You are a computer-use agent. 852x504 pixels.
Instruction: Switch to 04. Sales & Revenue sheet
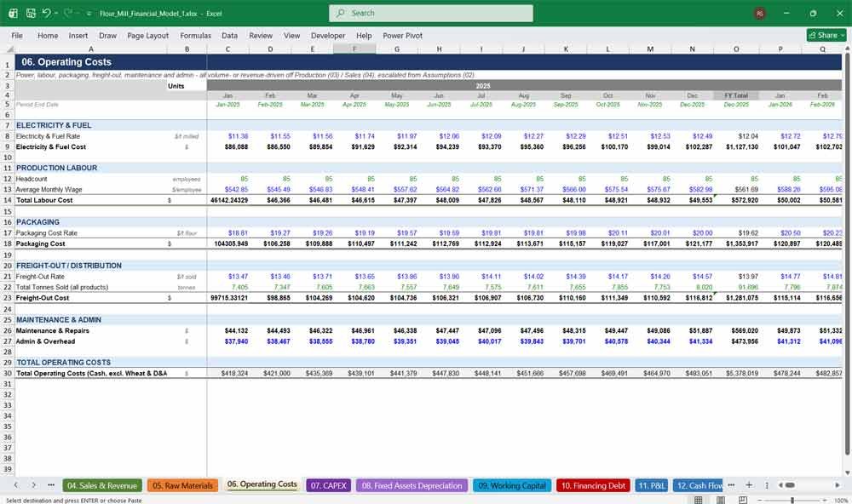click(x=102, y=485)
